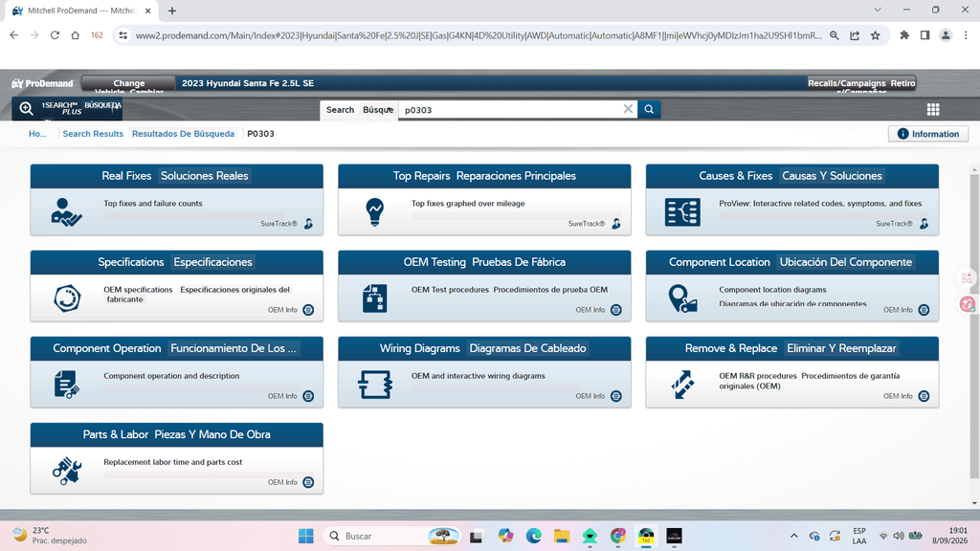The image size is (980, 551).
Task: Click the ProDemand logo
Action: (42, 83)
